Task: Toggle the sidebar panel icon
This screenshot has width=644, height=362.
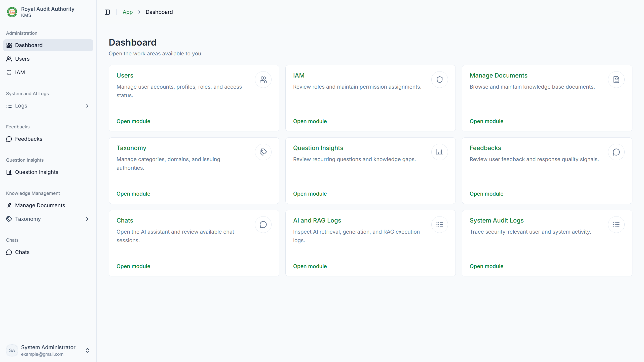Action: [x=107, y=12]
